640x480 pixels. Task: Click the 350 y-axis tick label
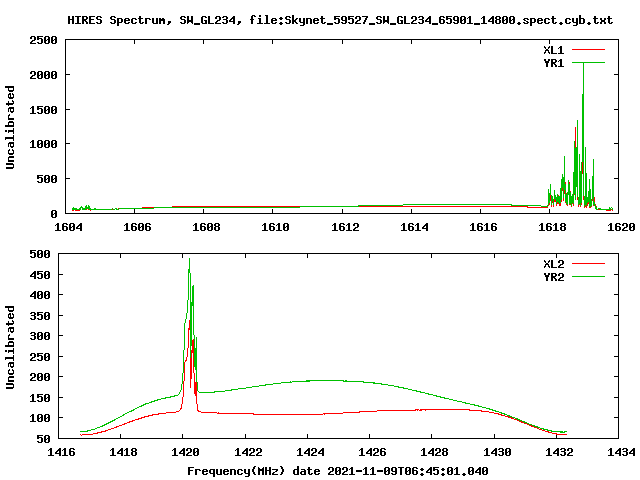[x=40, y=316]
